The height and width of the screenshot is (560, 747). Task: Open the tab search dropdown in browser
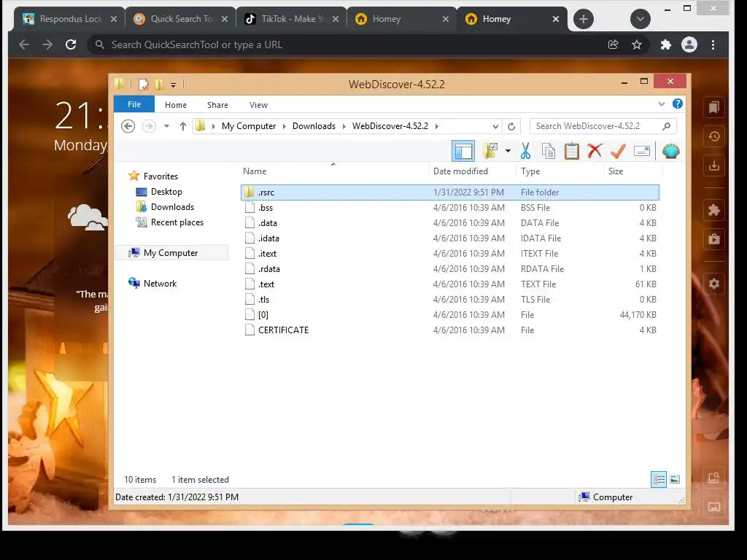point(640,19)
